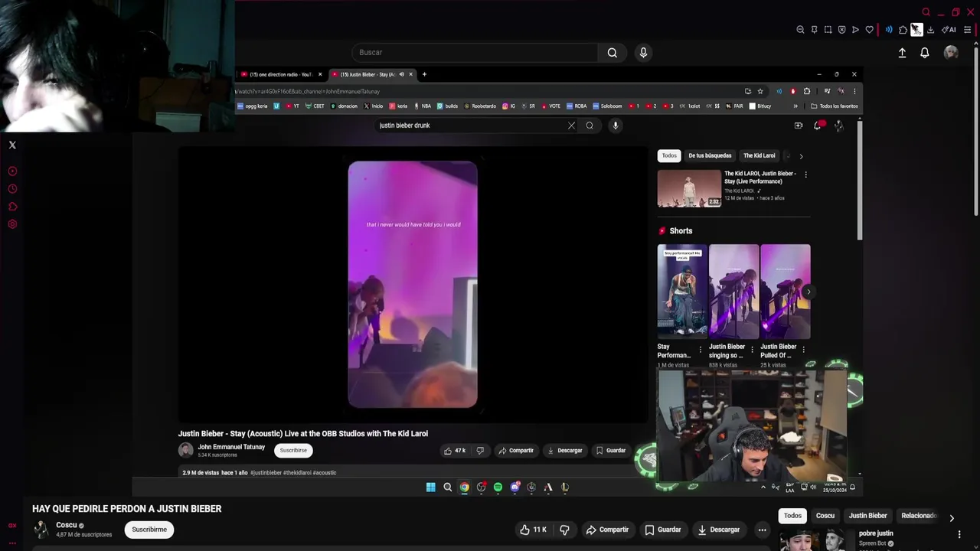980x551 pixels.
Task: Click the heart bookmark icon
Action: pyautogui.click(x=869, y=30)
